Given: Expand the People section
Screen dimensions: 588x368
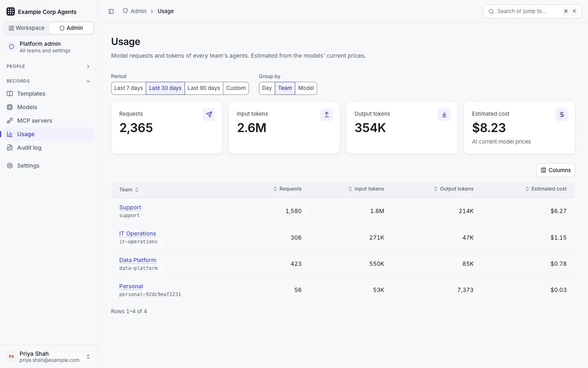Looking at the screenshot, I should pos(49,66).
